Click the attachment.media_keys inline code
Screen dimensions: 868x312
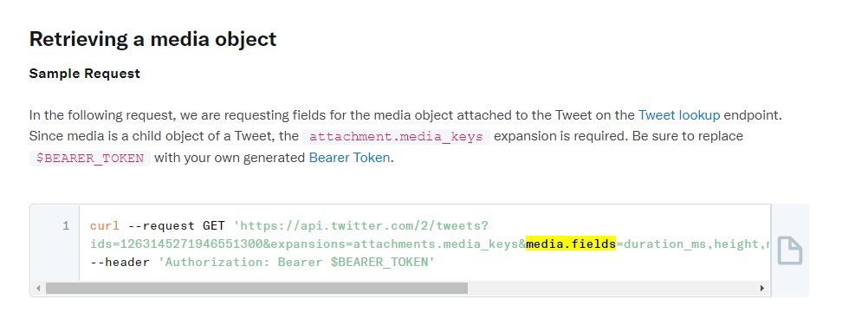(397, 137)
